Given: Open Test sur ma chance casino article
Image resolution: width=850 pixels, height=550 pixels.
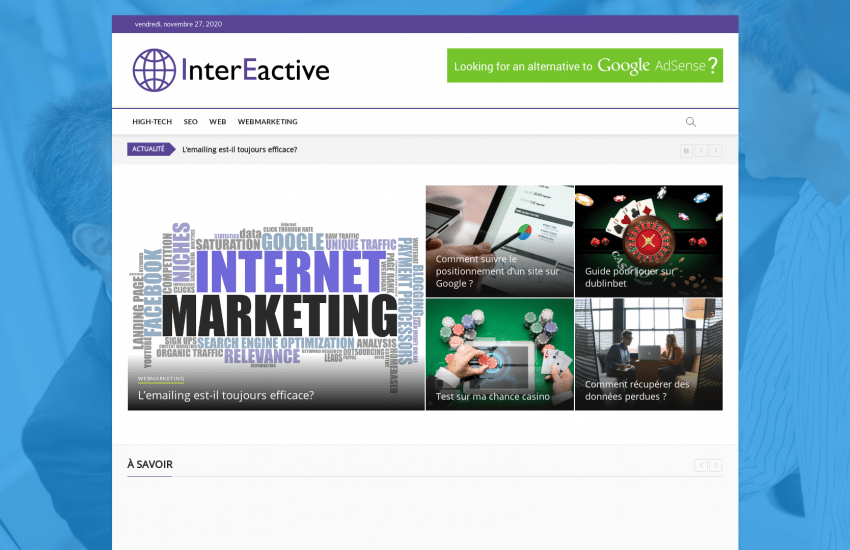Looking at the screenshot, I should [500, 354].
